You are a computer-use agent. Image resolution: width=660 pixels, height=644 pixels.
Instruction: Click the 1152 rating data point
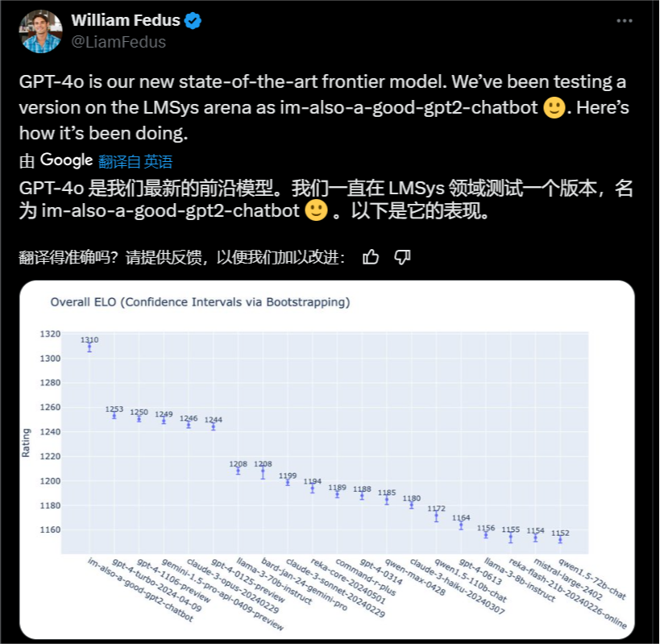(560, 538)
